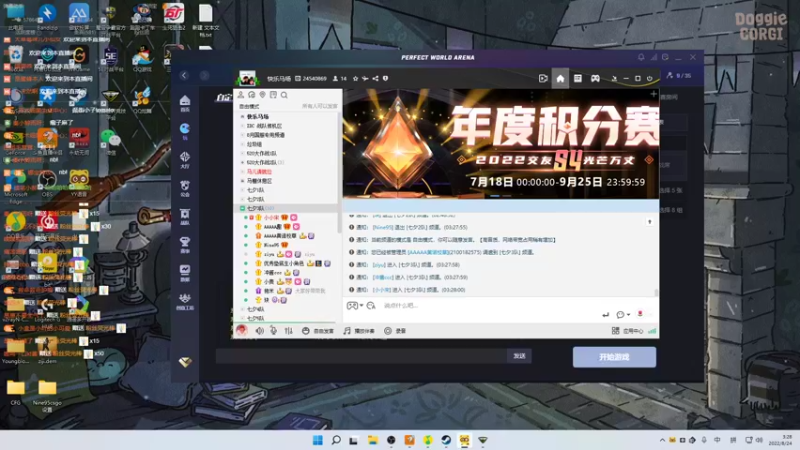Screen dimensions: 800x450
Task: Go back in Perfect World Arena
Action: pyautogui.click(x=184, y=76)
